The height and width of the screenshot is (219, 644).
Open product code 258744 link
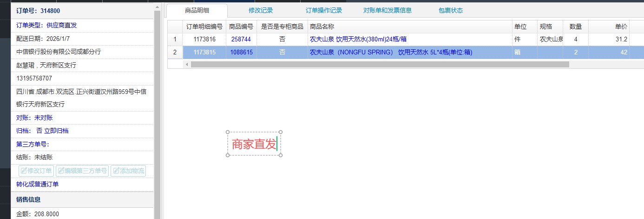pos(241,40)
